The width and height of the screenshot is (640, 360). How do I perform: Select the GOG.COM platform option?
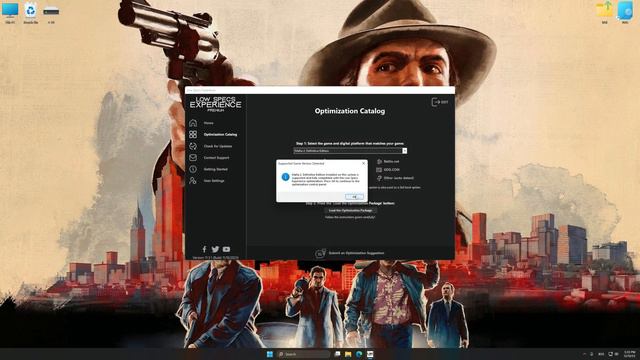point(388,170)
